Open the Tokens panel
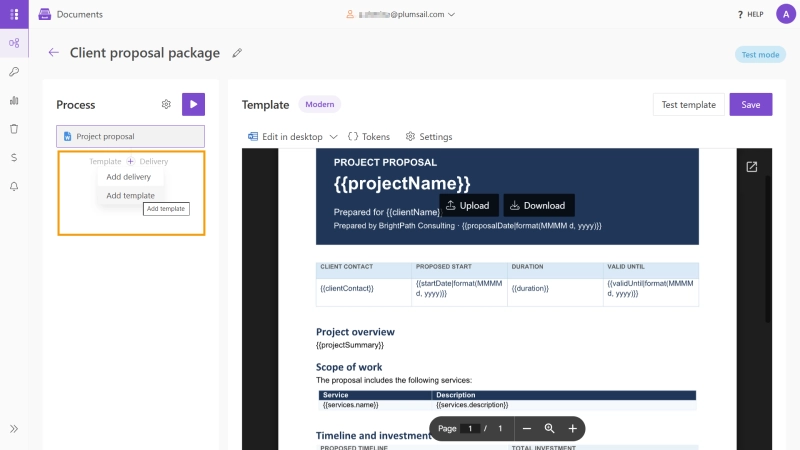The height and width of the screenshot is (450, 800). 369,137
